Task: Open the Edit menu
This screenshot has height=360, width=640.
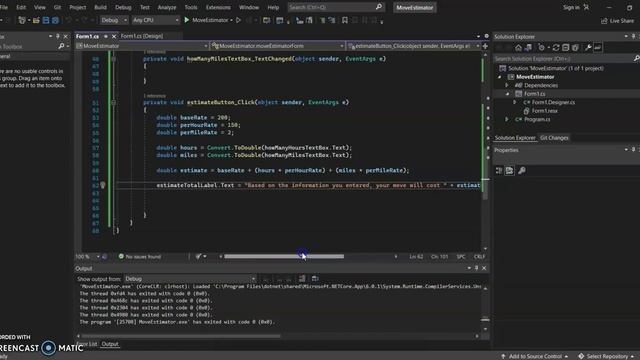Action: [21, 7]
